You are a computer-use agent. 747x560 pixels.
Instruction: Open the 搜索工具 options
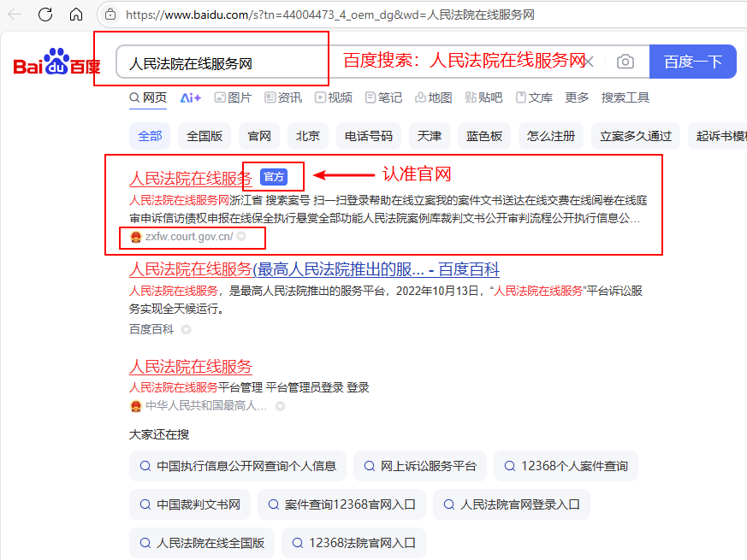tap(625, 97)
